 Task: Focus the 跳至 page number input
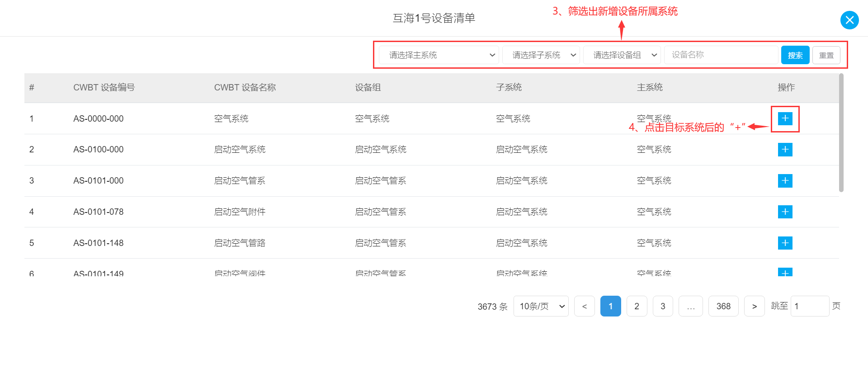(810, 306)
